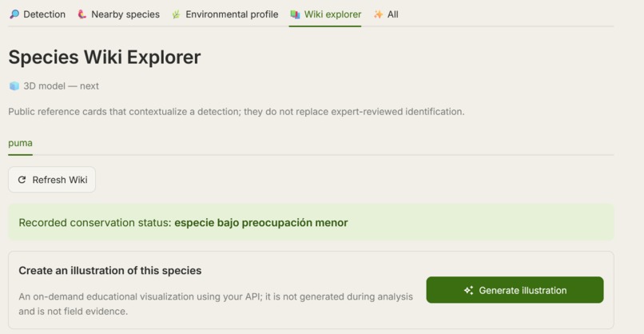Image resolution: width=644 pixels, height=334 pixels.
Task: Click the Refresh Wiki button
Action: tap(52, 180)
